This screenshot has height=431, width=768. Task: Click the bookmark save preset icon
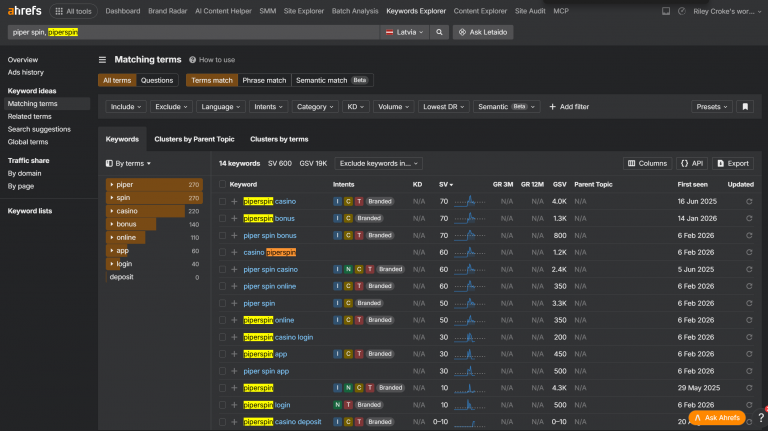tap(745, 107)
